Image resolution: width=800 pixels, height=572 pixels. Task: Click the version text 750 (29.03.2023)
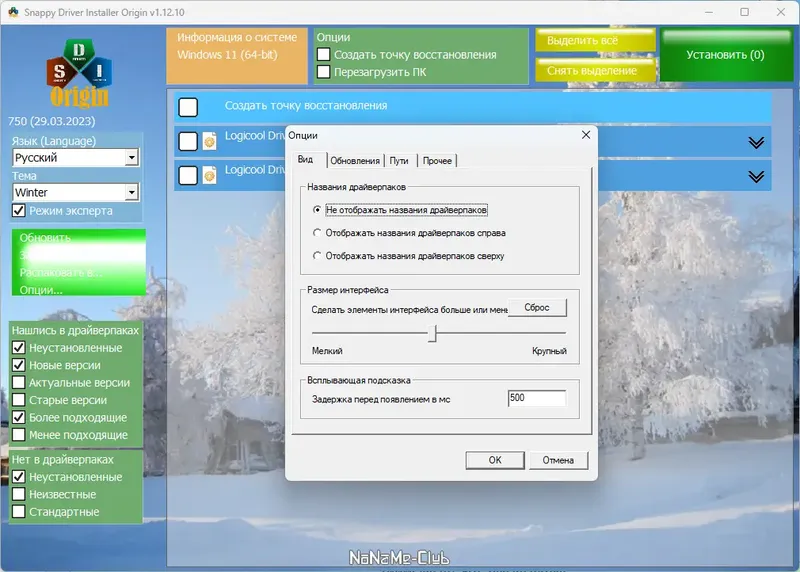(x=52, y=121)
